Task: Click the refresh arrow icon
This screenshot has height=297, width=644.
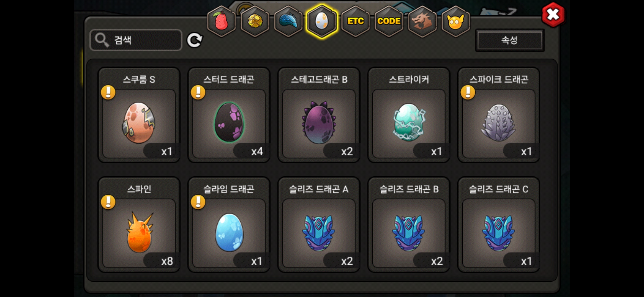Action: (x=195, y=40)
